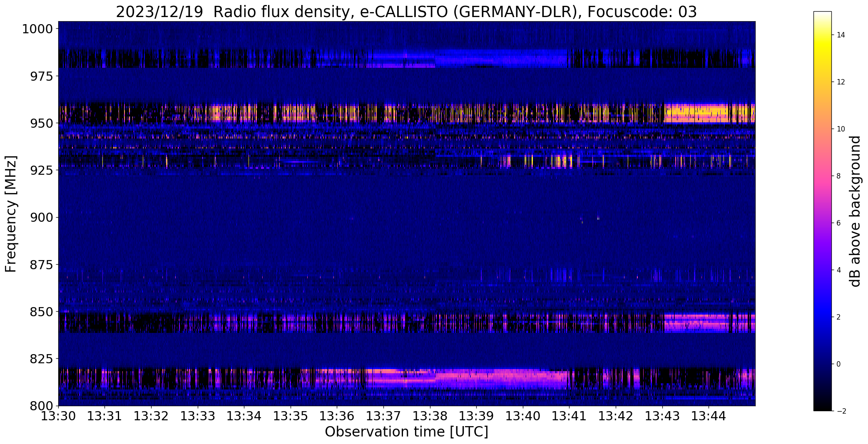Click the 900 frequency tick label
The width and height of the screenshot is (868, 444).
[x=42, y=217]
